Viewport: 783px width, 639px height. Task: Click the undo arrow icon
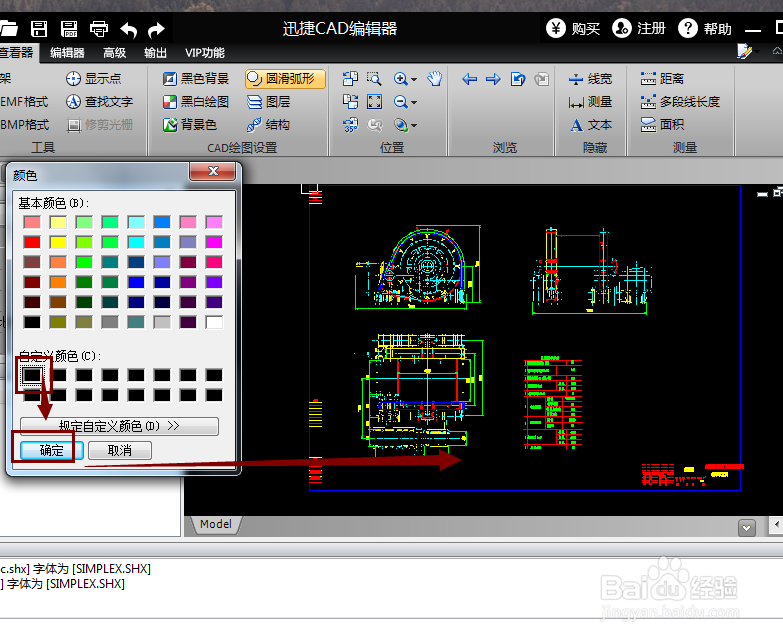point(128,30)
